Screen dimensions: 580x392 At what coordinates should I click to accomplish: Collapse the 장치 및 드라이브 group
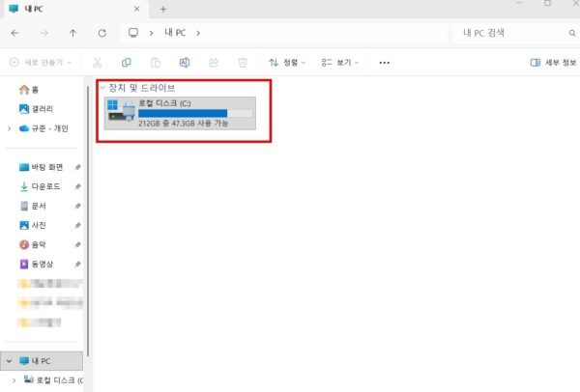[102, 88]
